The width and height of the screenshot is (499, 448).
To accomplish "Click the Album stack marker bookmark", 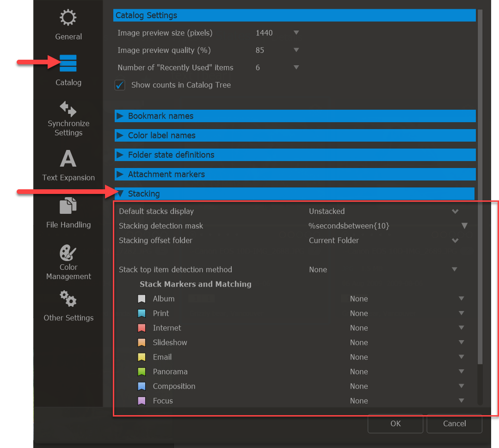I will (x=142, y=299).
